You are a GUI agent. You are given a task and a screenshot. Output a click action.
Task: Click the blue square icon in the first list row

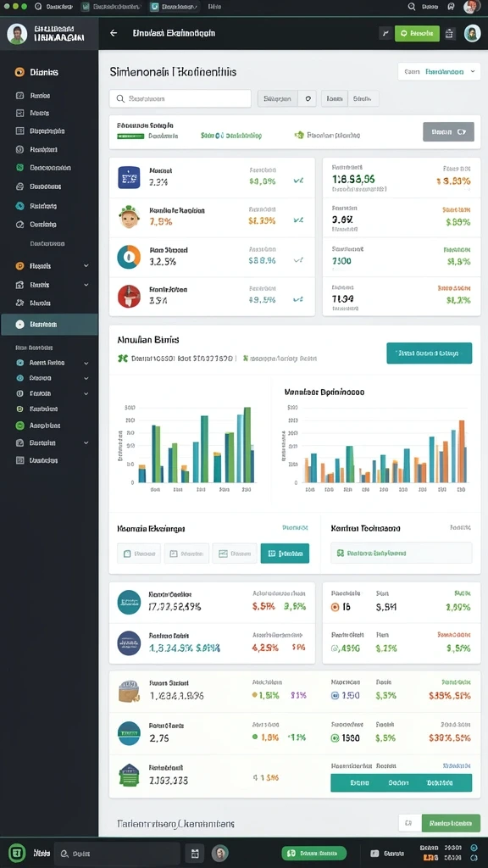tap(129, 178)
